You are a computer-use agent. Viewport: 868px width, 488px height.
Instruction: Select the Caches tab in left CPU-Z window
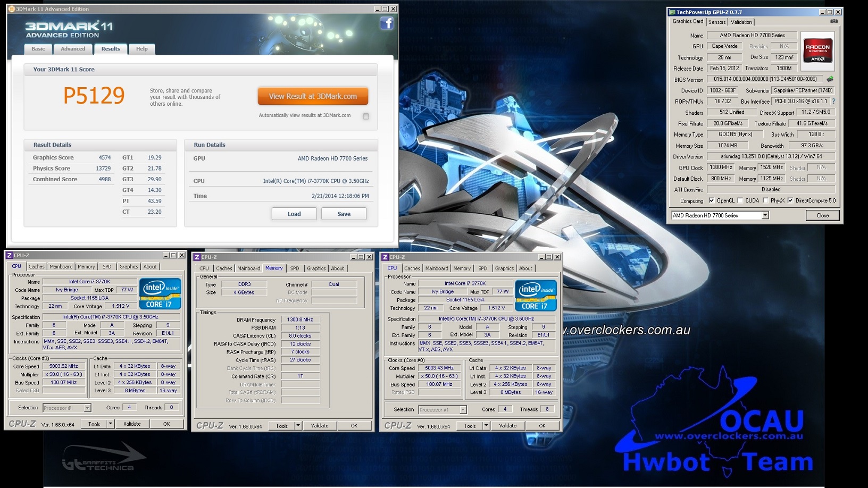37,267
